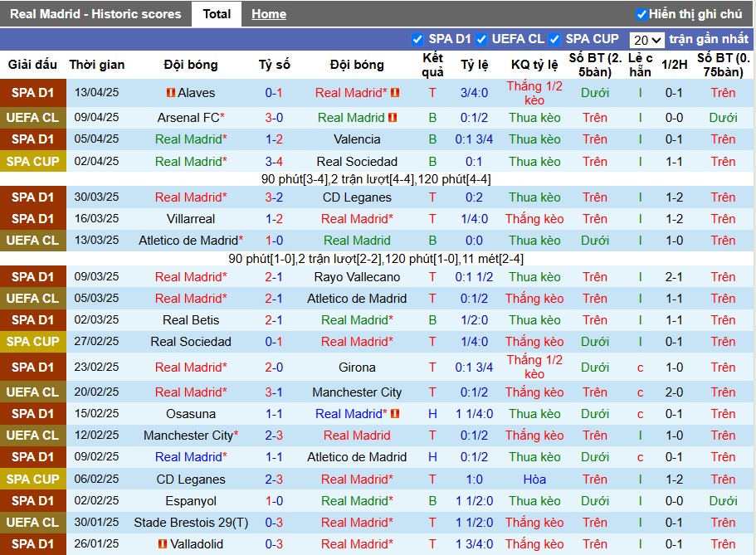Click Dưới in last column of Espanyol row
The image size is (756, 555).
(x=723, y=501)
